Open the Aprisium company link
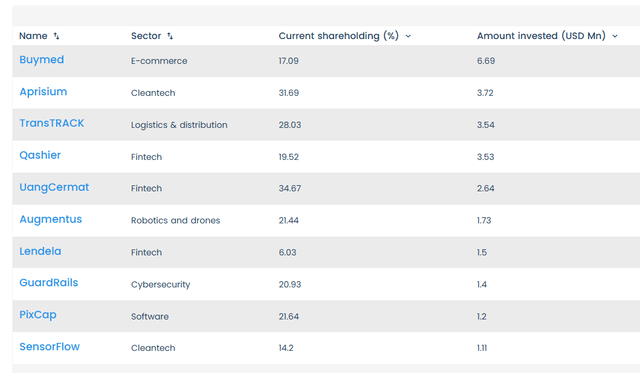Image resolution: width=640 pixels, height=373 pixels. click(x=43, y=91)
